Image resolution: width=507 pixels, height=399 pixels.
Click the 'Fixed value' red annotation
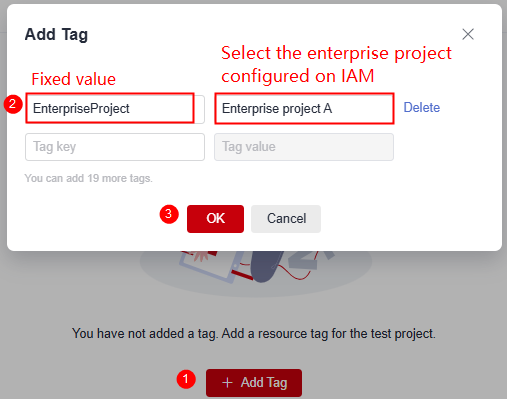(x=74, y=79)
